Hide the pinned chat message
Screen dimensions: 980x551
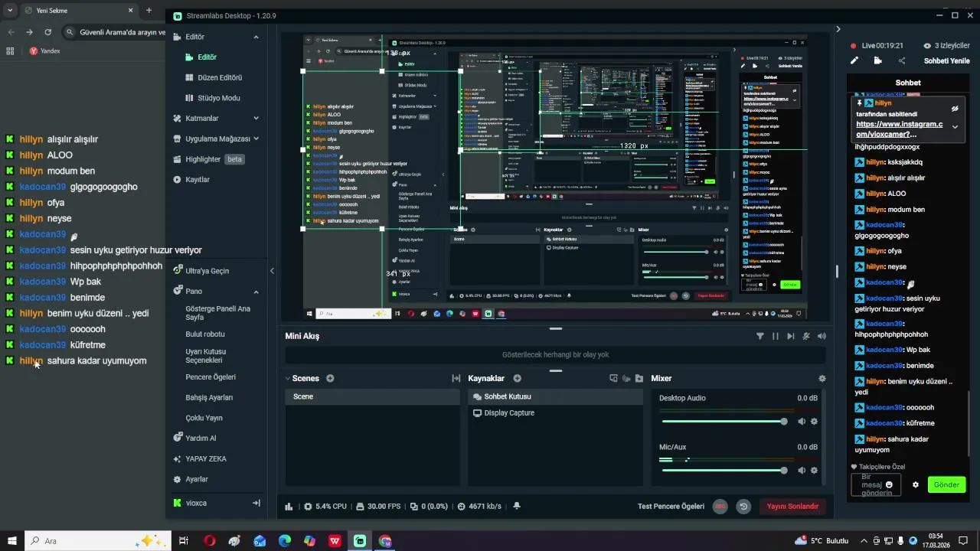(x=955, y=109)
